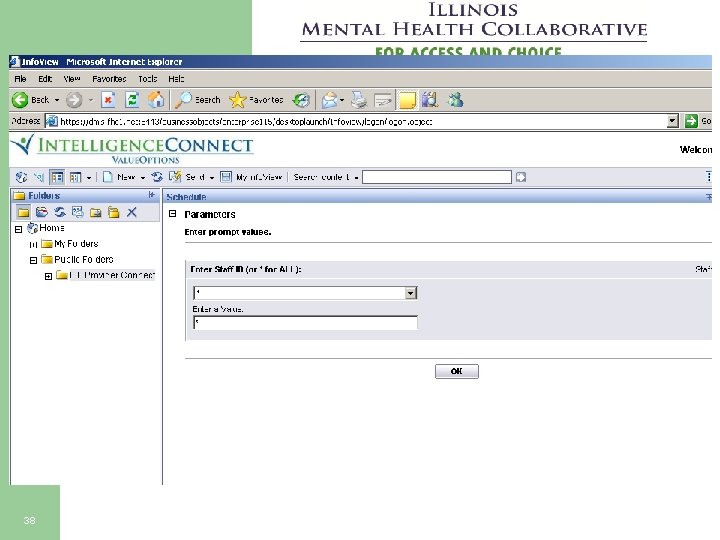Screen dimensions: 720x540
Task: Open the View menu
Action: [x=72, y=79]
